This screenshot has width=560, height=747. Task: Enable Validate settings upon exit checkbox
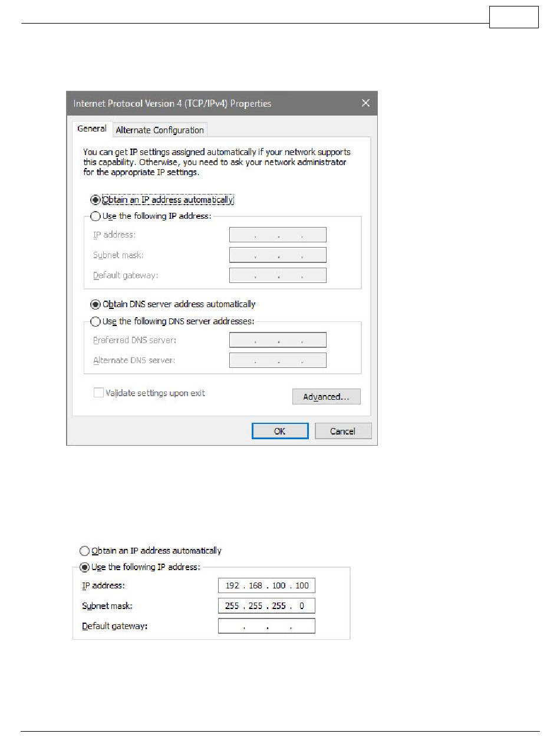point(149,393)
